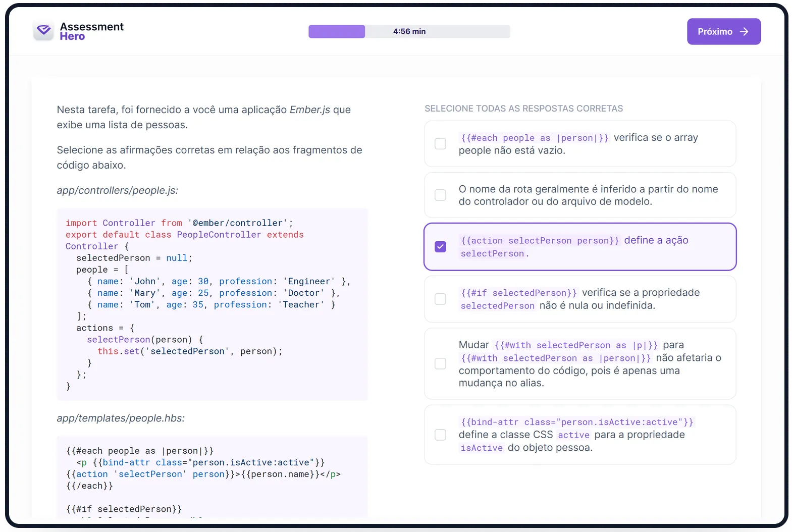Click the 'Nesta tarefa' intro paragraph
This screenshot has width=792, height=532.
pos(204,117)
